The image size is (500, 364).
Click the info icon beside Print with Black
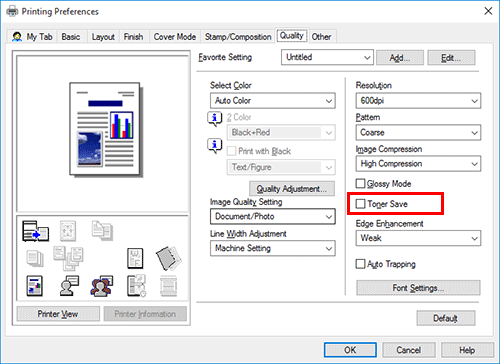[215, 146]
